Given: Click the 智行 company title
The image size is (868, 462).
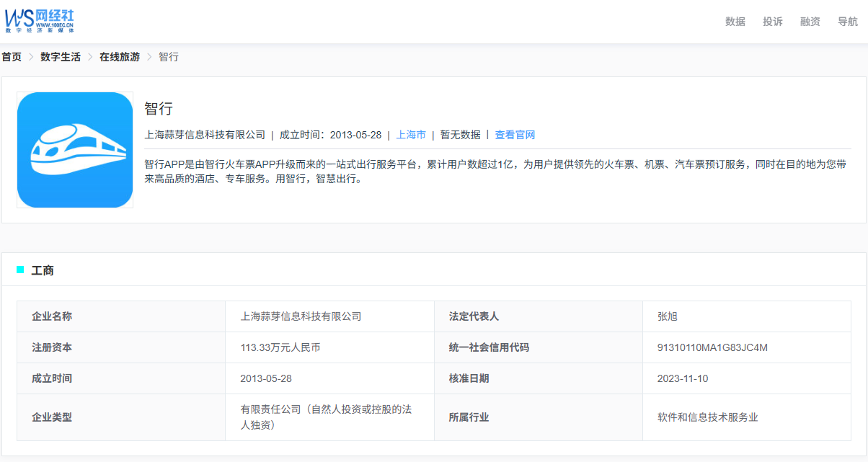Looking at the screenshot, I should 159,109.
